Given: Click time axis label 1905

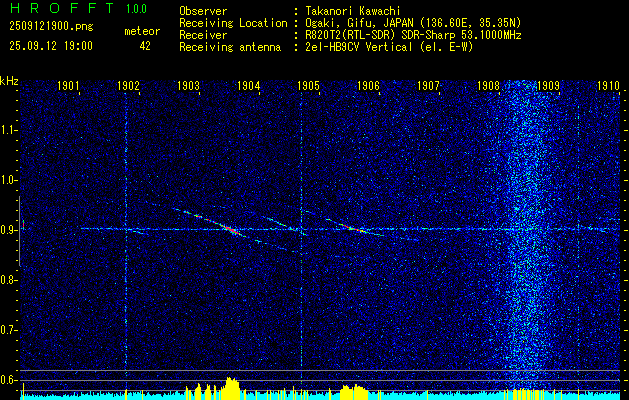Looking at the screenshot, I should pos(308,85).
